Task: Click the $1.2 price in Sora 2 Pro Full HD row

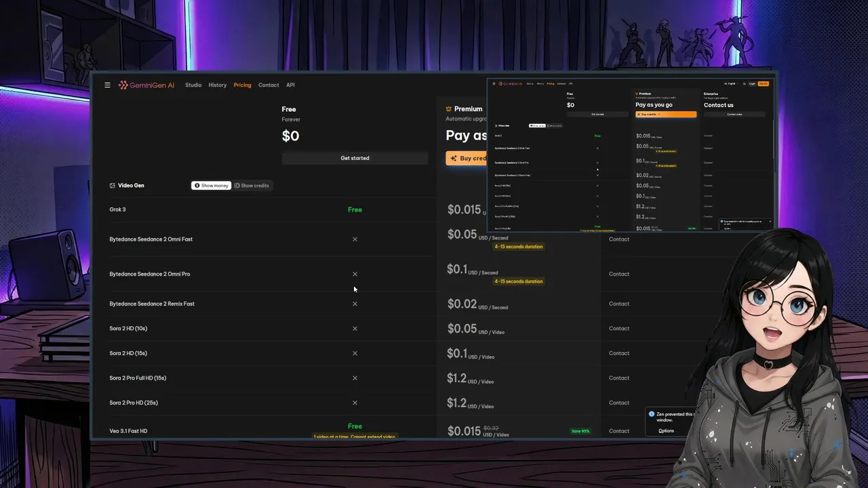Action: coord(470,379)
